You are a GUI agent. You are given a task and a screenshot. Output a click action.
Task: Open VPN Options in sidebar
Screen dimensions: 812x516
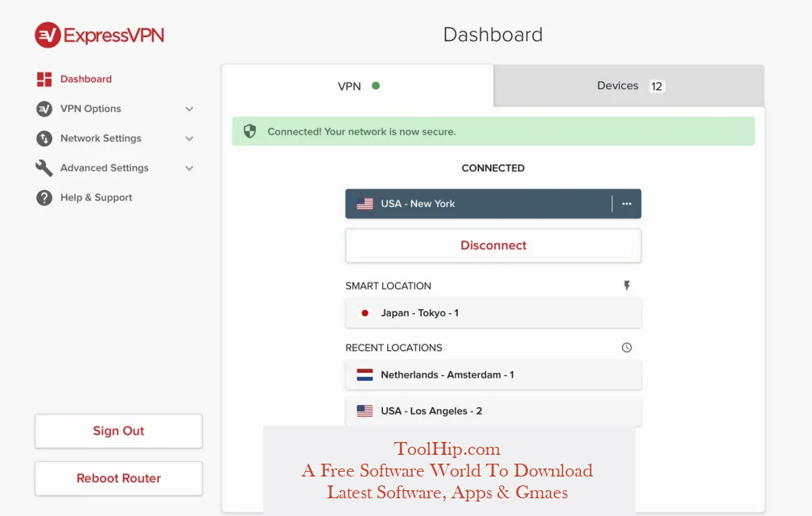click(x=91, y=109)
